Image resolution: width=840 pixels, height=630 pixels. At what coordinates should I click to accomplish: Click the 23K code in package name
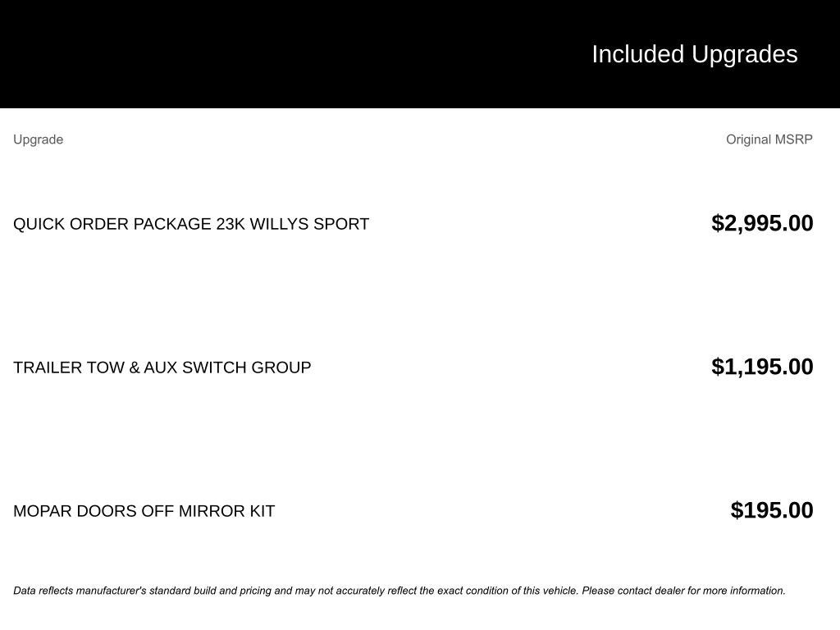pyautogui.click(x=231, y=224)
